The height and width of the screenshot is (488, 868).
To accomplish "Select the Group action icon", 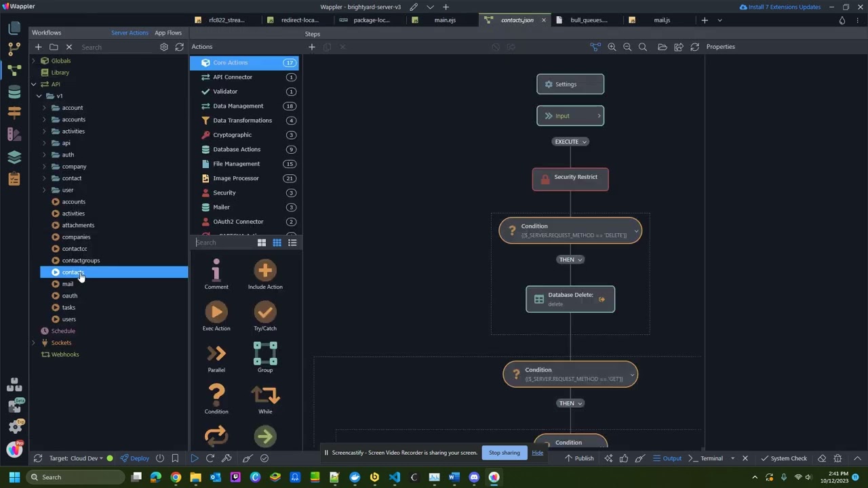I will pos(265,353).
